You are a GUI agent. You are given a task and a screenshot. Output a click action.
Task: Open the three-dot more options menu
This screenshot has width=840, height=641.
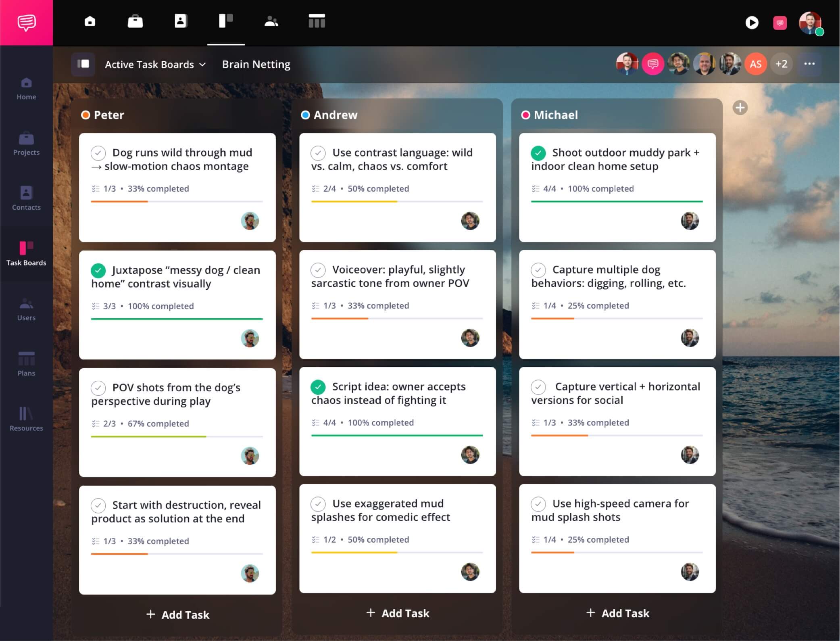[809, 64]
